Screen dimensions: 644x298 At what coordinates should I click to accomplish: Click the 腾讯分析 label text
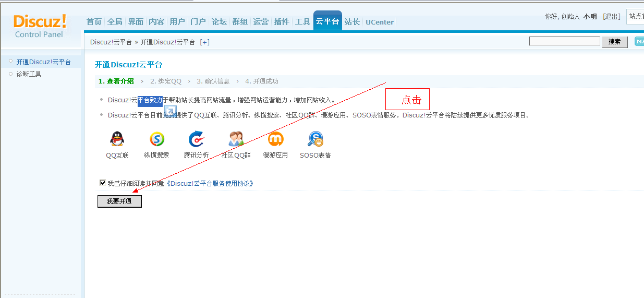[x=197, y=155]
